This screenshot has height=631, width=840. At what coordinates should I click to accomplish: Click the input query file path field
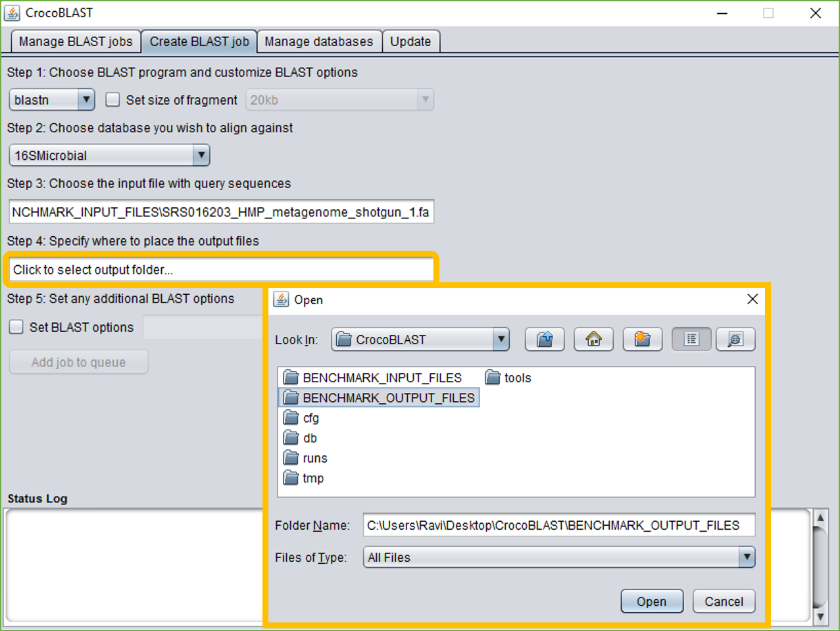pos(222,212)
